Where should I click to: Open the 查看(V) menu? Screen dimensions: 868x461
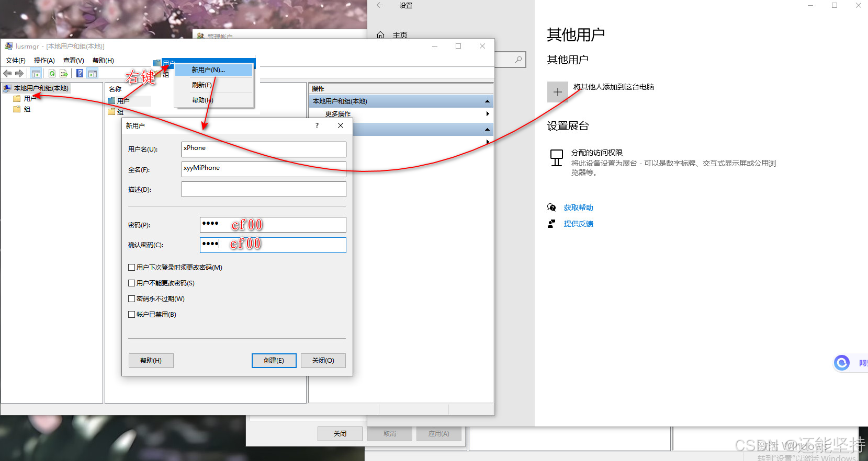74,61
